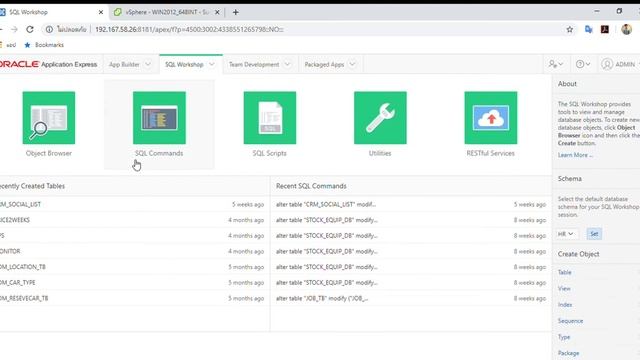Go forward in browser history
This screenshot has width=640, height=360.
coord(14,29)
